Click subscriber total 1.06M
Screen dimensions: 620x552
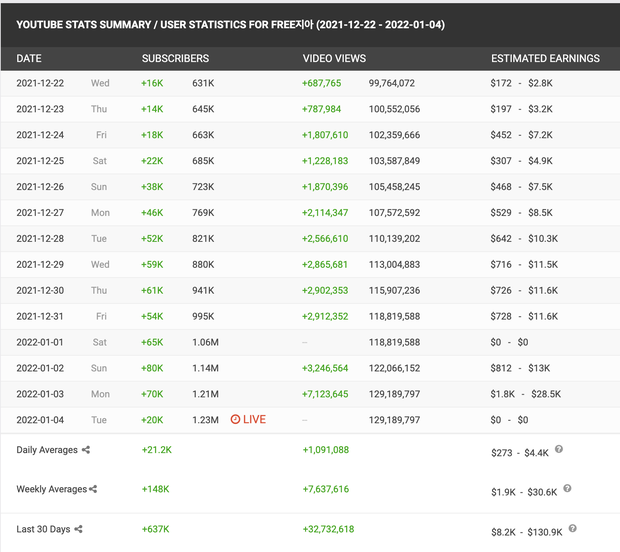coord(206,342)
